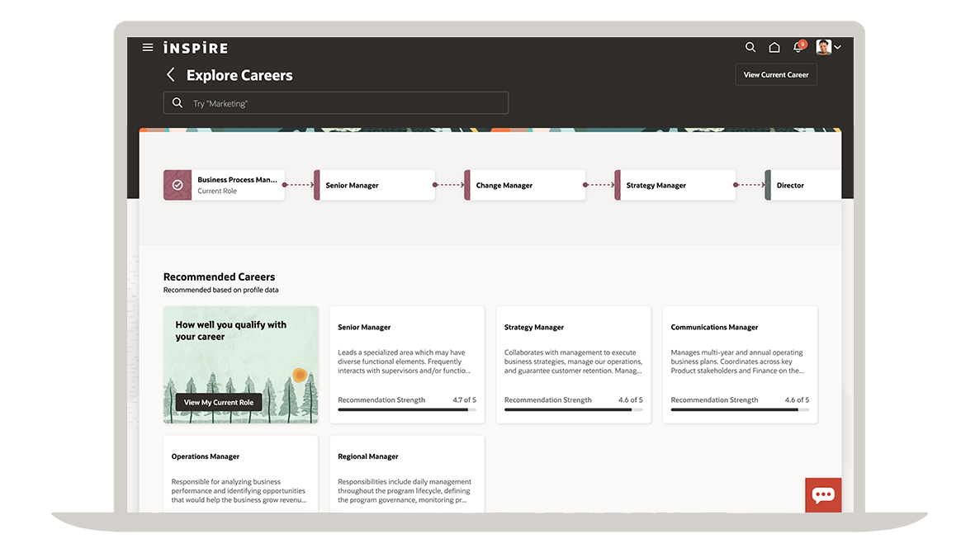The height and width of the screenshot is (553, 980).
Task: Select Senior Manager in career path
Action: click(376, 186)
